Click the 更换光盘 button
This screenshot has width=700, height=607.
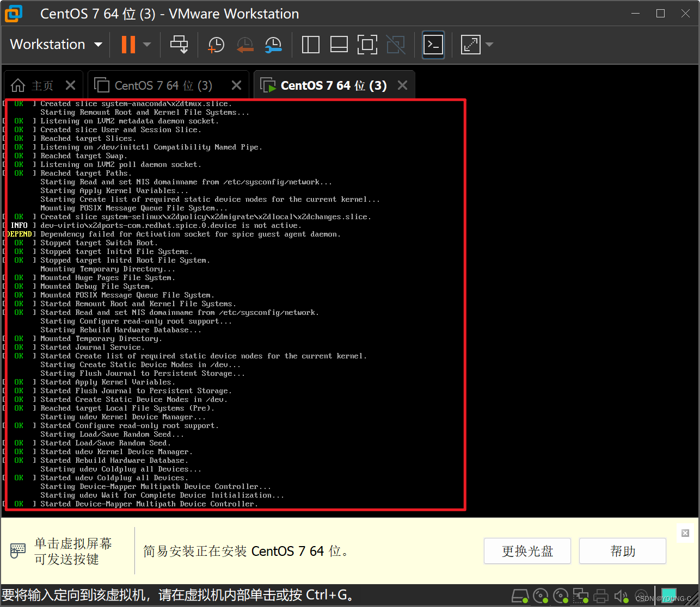tap(526, 550)
